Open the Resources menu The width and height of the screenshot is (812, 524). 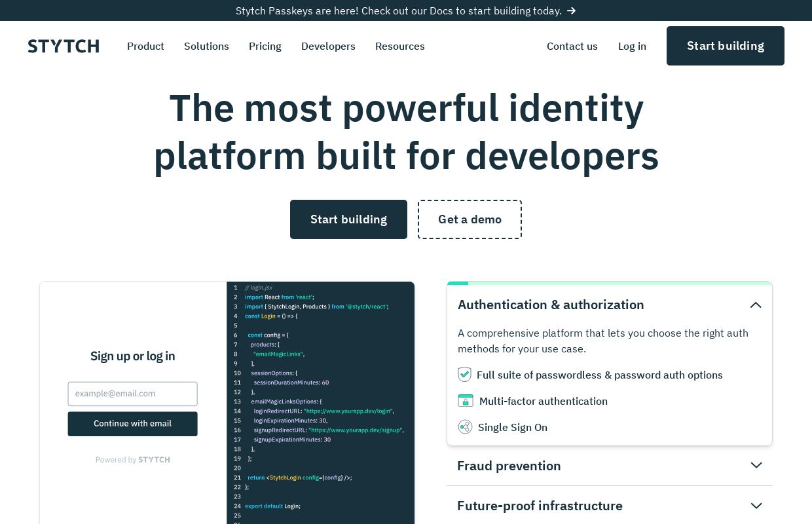(400, 46)
